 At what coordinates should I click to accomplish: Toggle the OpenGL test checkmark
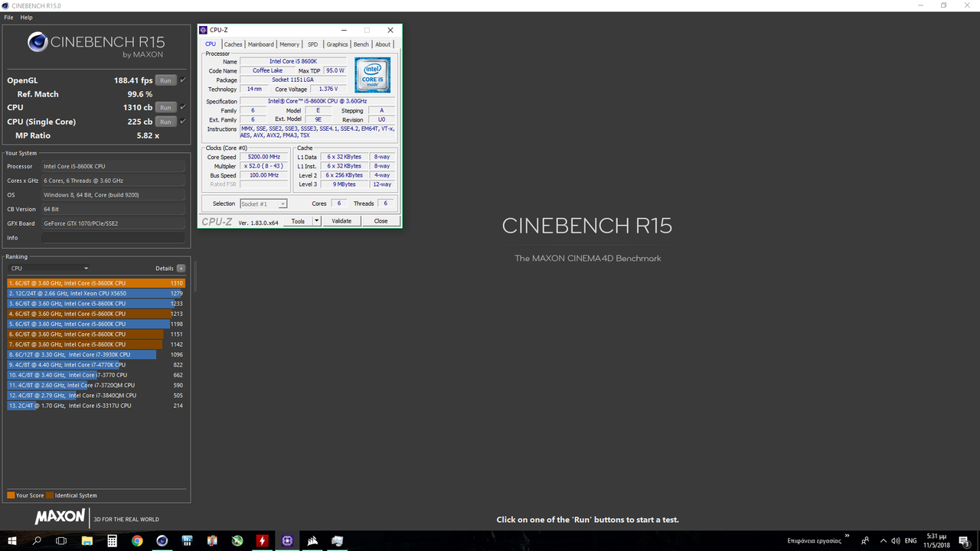pyautogui.click(x=183, y=80)
